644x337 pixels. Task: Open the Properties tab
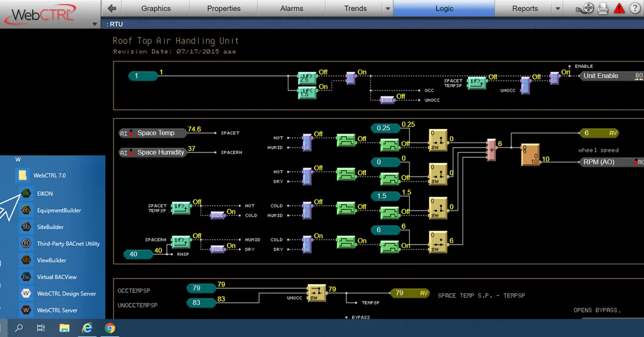[224, 9]
